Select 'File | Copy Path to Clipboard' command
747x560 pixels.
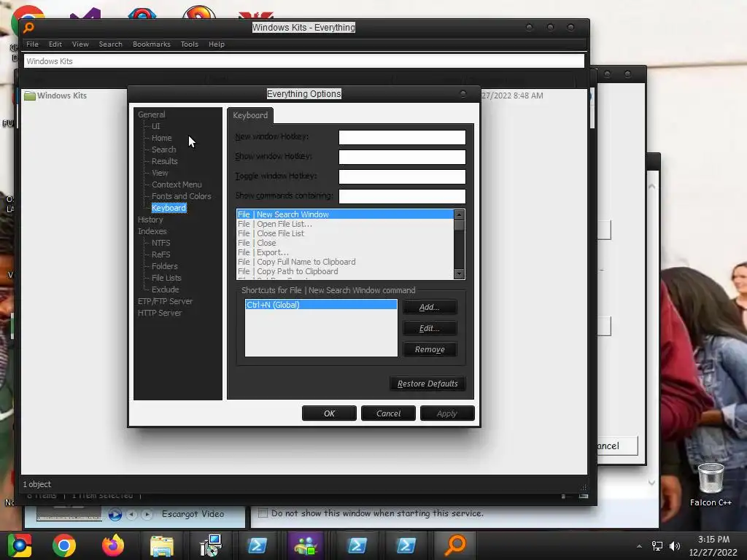click(x=345, y=271)
